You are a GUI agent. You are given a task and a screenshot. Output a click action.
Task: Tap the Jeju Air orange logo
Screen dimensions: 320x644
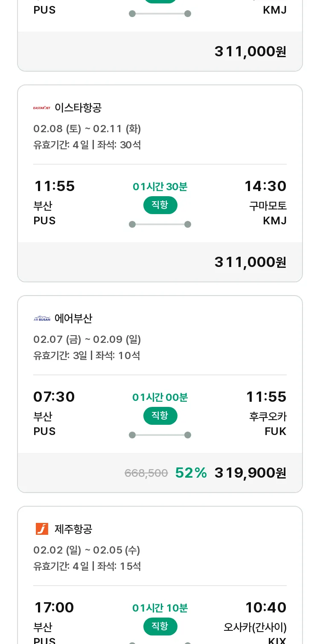[42, 529]
